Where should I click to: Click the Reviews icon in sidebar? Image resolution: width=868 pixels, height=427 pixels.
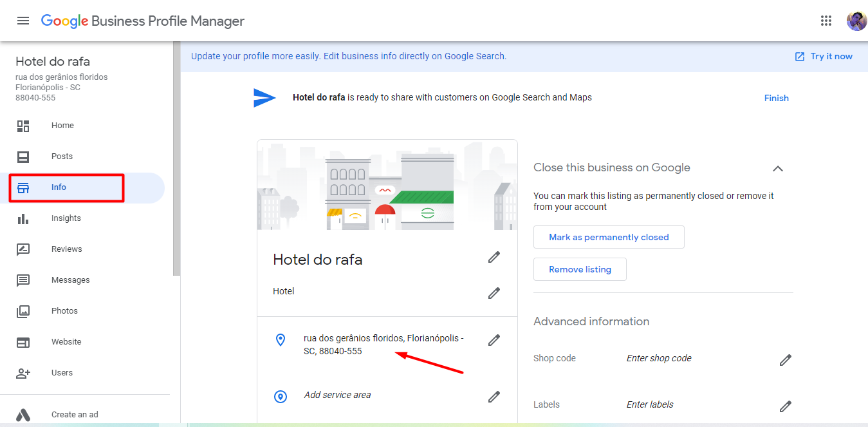click(23, 249)
